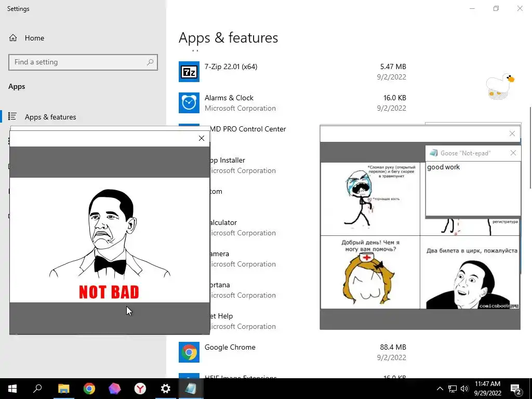Image resolution: width=532 pixels, height=399 pixels.
Task: Switch to the Settings gear taskbar button
Action: pyautogui.click(x=166, y=389)
